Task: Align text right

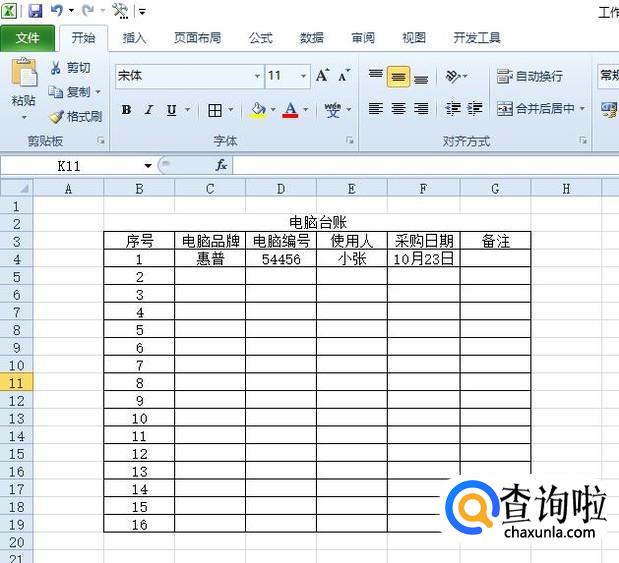Action: (421, 108)
